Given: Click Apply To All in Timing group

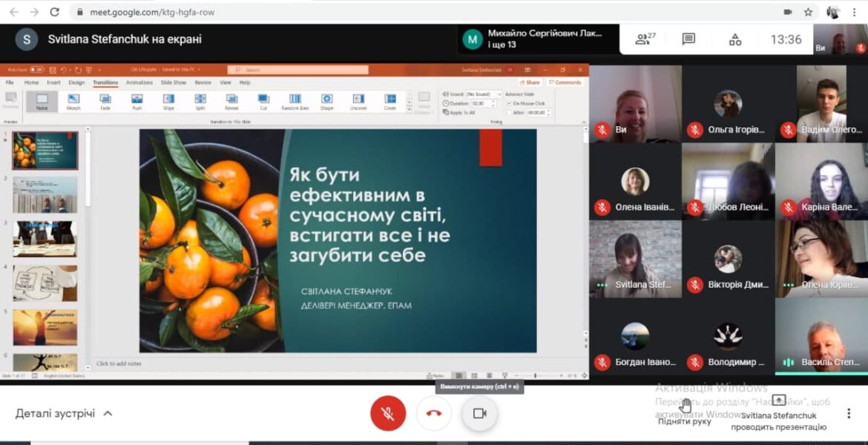Looking at the screenshot, I should tap(459, 112).
